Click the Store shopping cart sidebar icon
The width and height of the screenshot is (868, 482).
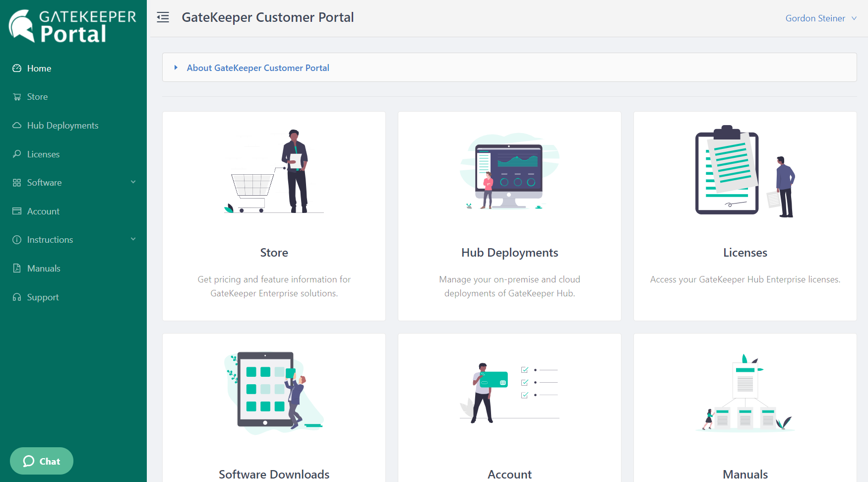(17, 97)
